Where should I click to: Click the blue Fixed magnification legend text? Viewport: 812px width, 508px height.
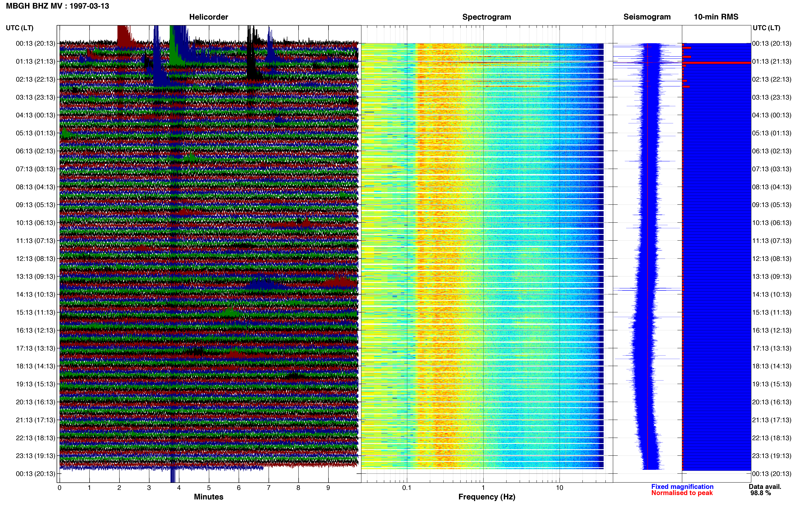682,486
